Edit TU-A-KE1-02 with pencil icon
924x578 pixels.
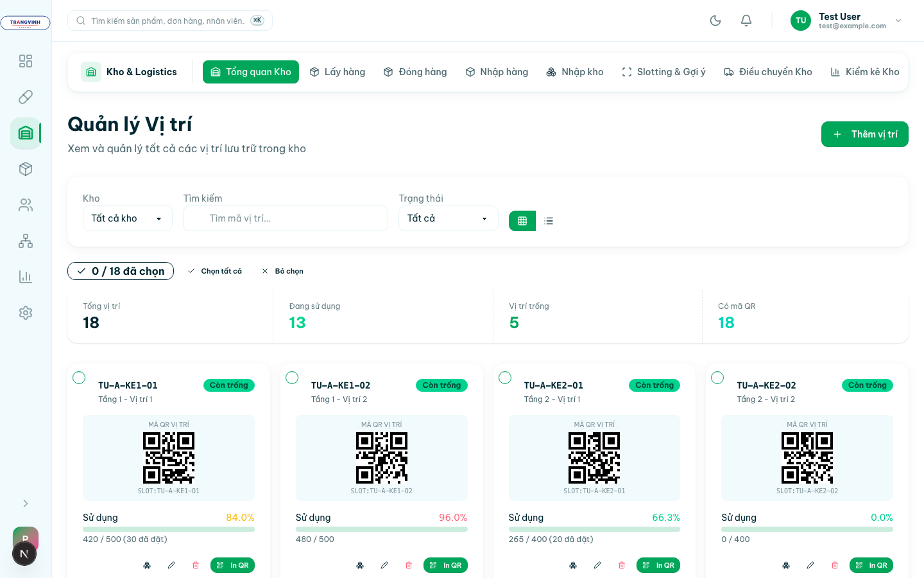(384, 565)
